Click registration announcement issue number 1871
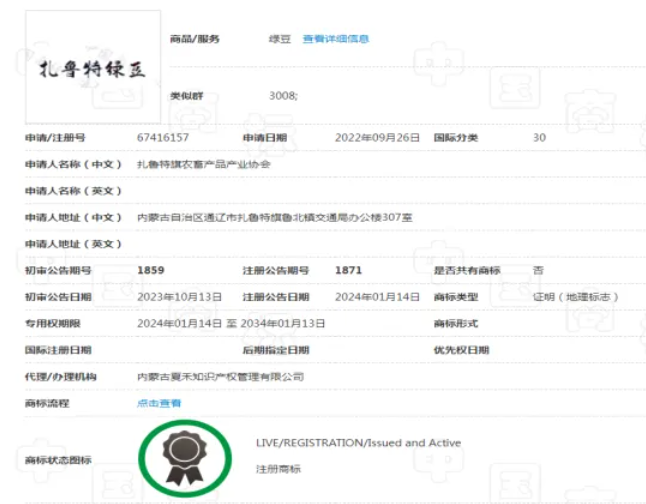Screen dimensions: 646x504 (x=348, y=270)
